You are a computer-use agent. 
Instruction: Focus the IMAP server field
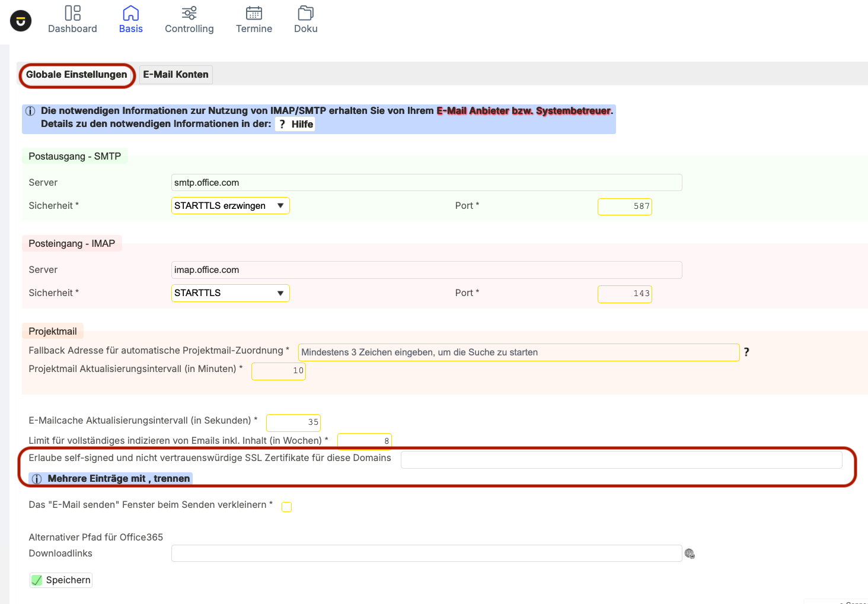426,270
